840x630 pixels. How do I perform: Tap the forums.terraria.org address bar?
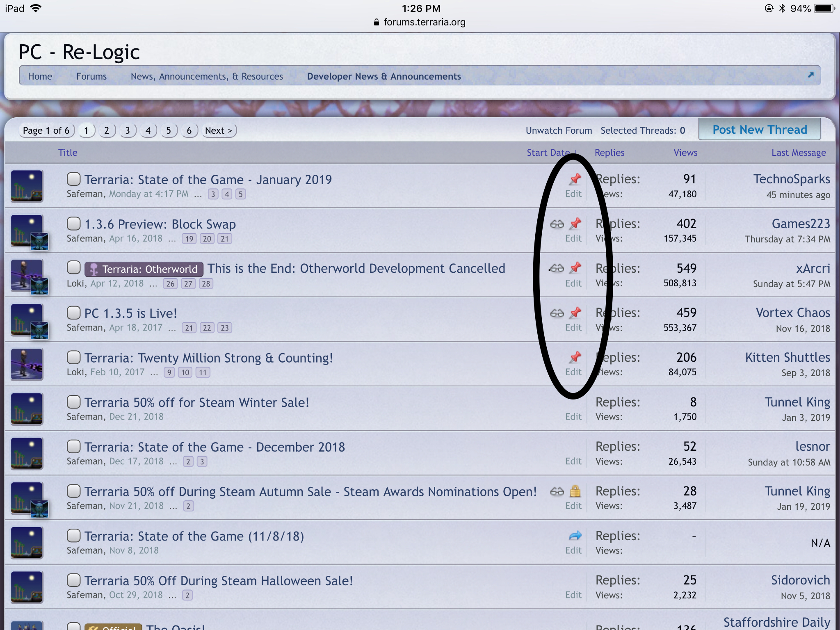pyautogui.click(x=420, y=22)
